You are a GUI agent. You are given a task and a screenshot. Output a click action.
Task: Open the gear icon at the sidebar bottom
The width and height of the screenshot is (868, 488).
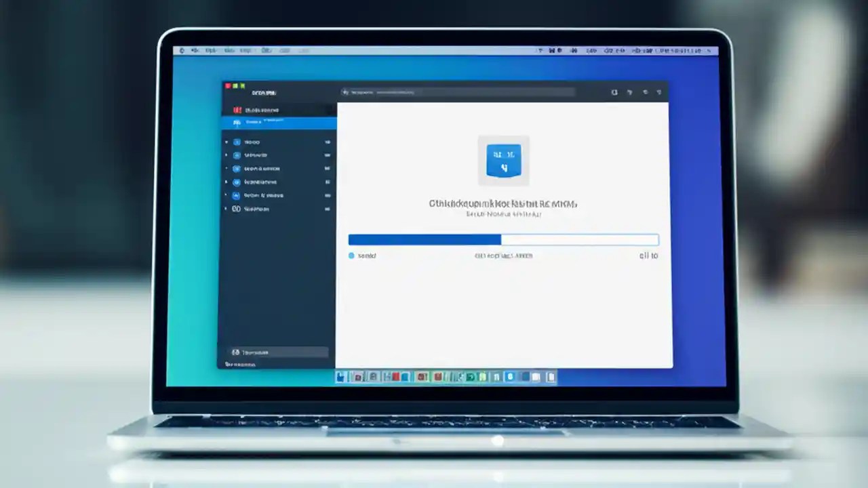235,352
